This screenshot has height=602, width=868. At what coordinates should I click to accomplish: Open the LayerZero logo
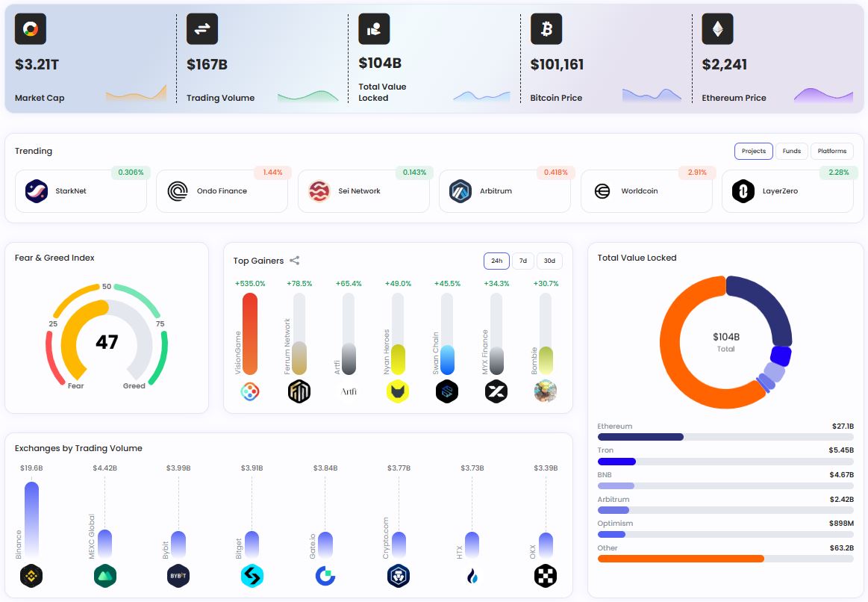743,191
